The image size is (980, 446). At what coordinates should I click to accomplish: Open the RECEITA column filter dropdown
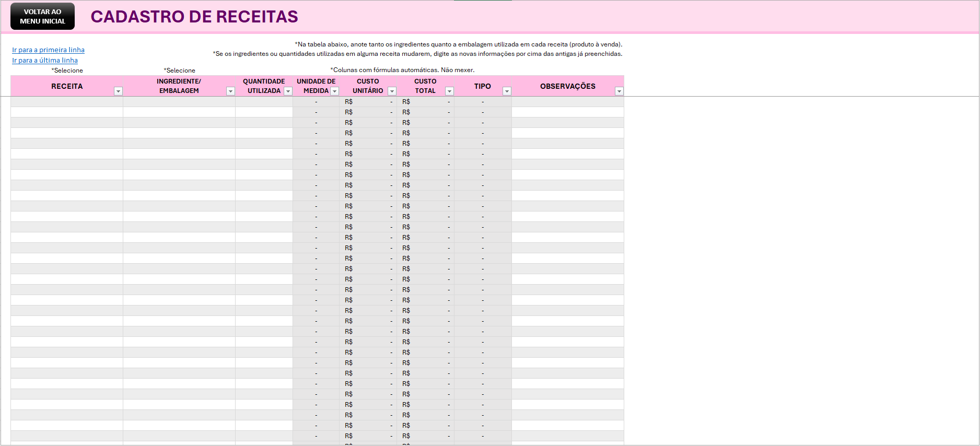tap(118, 91)
